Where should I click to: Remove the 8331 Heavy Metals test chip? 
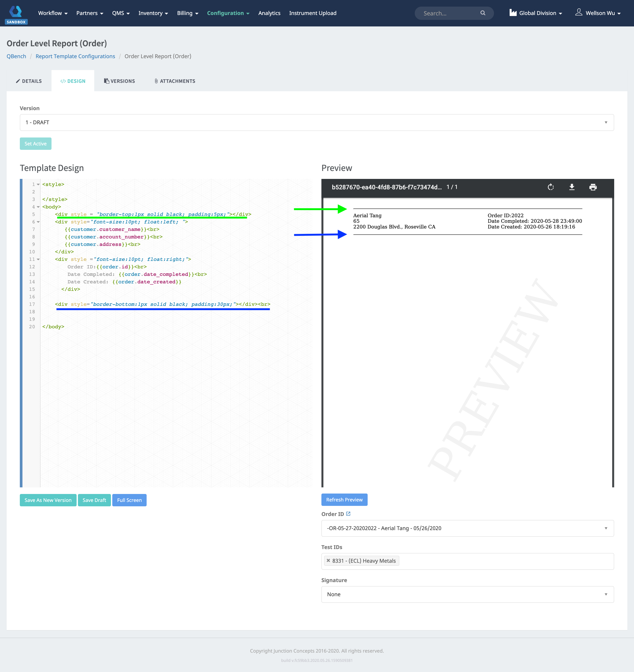(328, 560)
